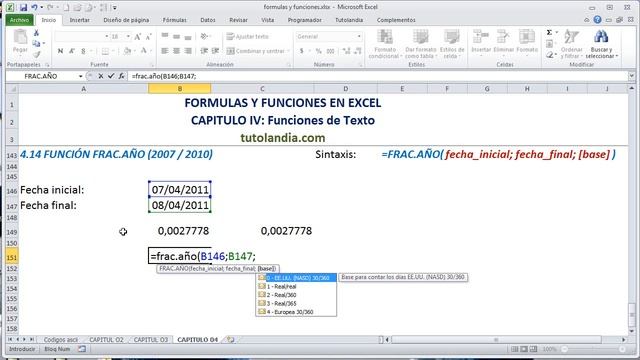Click cell with date 08/04/2011

coord(180,205)
